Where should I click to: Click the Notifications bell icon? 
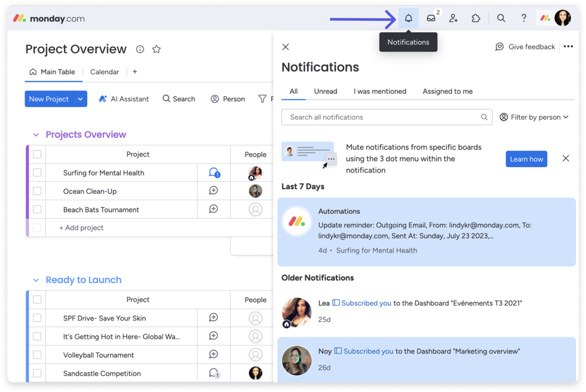(408, 18)
